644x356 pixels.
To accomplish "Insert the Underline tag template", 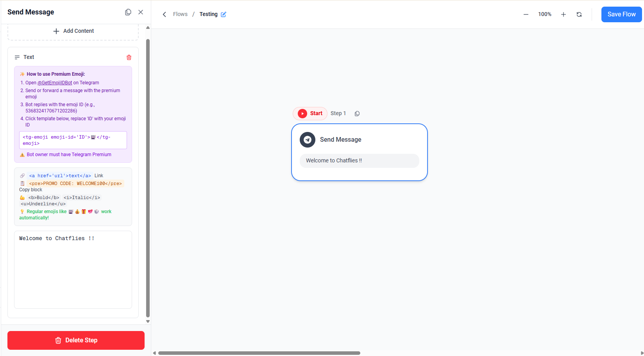I will (x=43, y=204).
